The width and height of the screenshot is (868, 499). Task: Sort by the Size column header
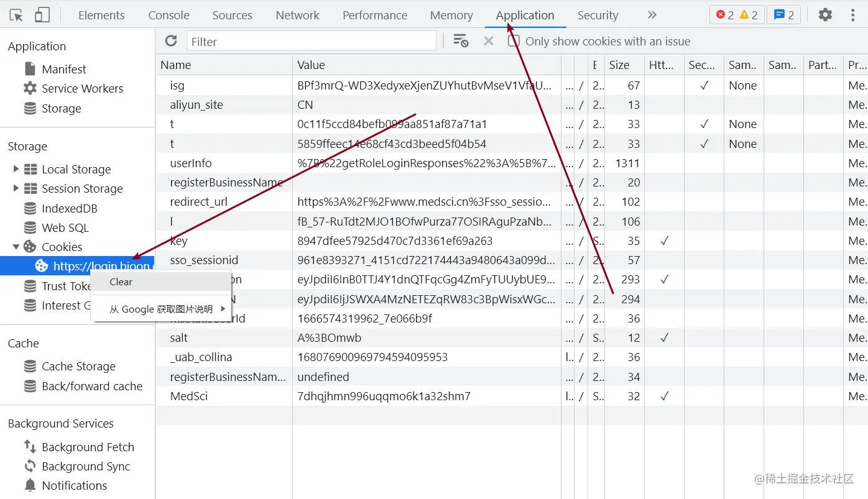click(624, 65)
